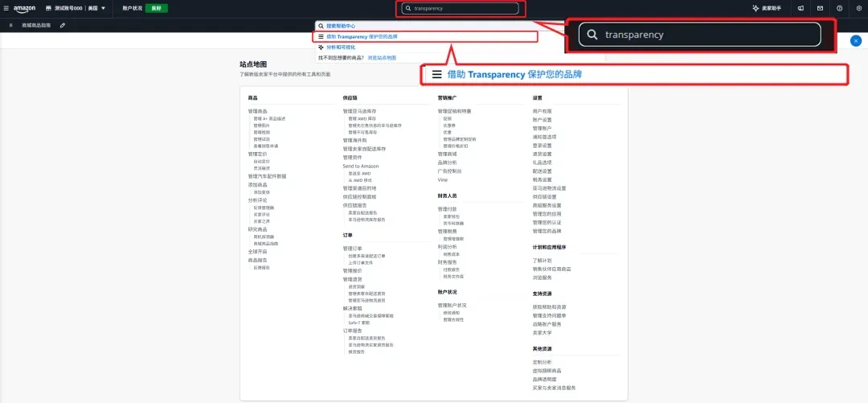Open the megaphone announcements icon
Screen dimensions: 868x403
(800, 8)
